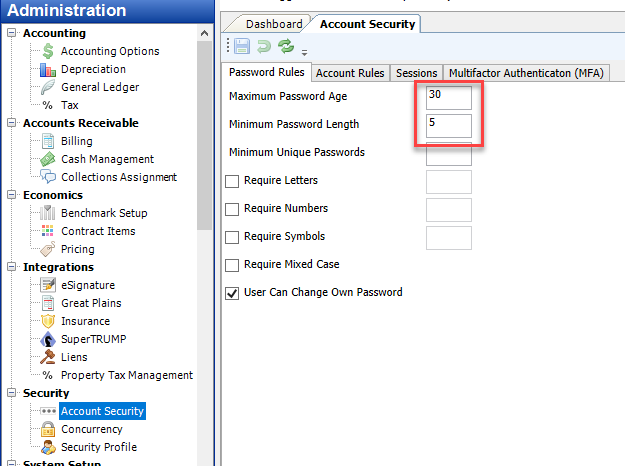Viewport: 625px width, 466px height.
Task: Collapse the Integrations tree section
Action: click(12, 267)
